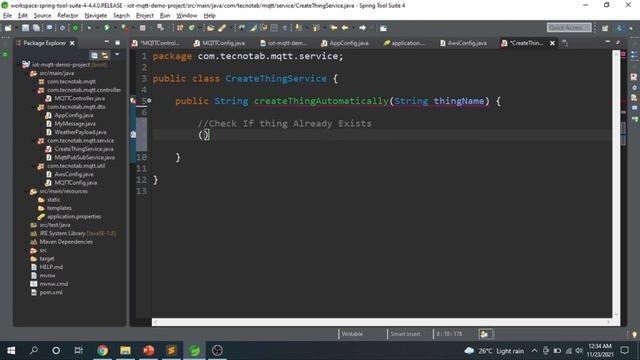Screen dimensions: 640x360
Task: Switch to the AwsConfig.java editor tab
Action: pos(463,43)
